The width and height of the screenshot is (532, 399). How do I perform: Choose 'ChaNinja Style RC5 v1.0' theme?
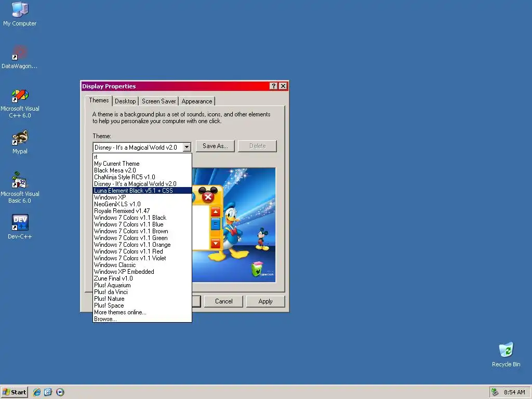point(142,177)
